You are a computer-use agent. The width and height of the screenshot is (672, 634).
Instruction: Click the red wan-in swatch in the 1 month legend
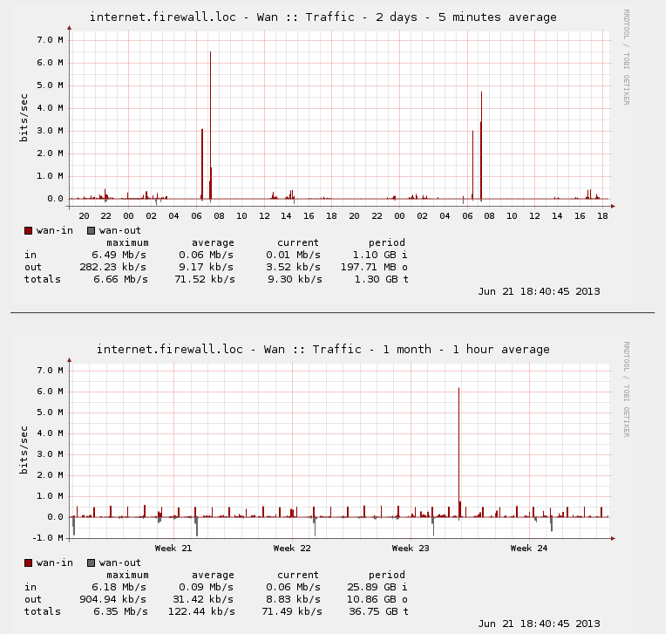tap(28, 563)
